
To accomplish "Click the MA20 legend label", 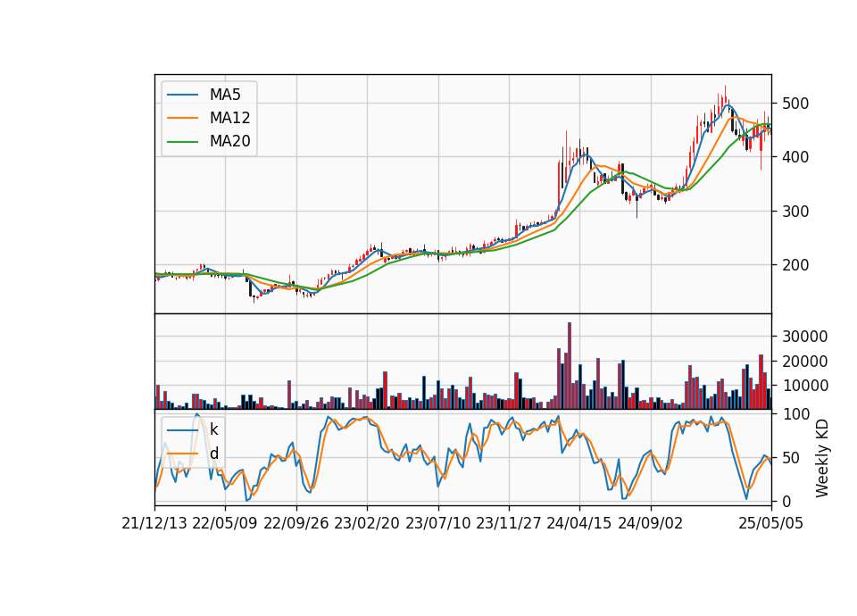I will pos(229,141).
